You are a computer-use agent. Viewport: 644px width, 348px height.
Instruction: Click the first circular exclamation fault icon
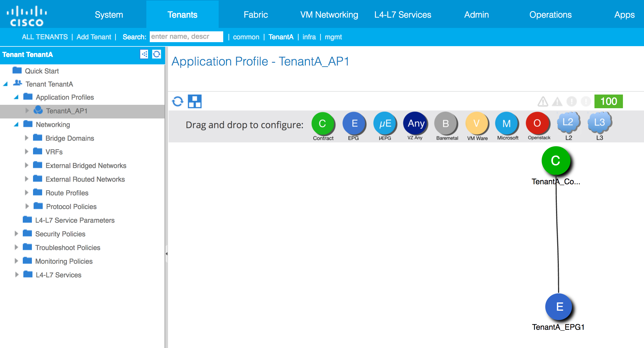571,101
